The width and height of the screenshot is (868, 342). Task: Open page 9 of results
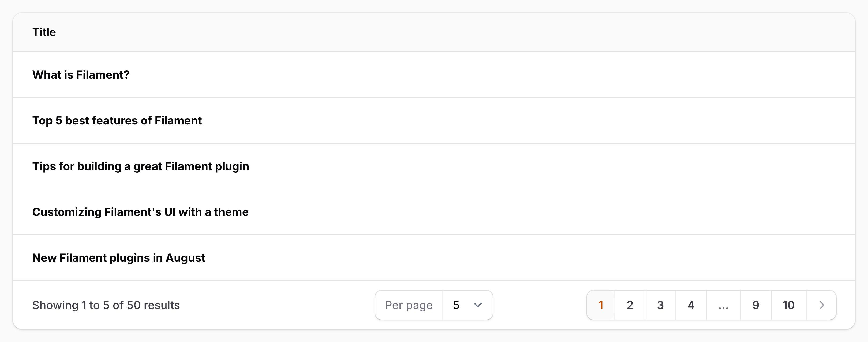(x=755, y=305)
